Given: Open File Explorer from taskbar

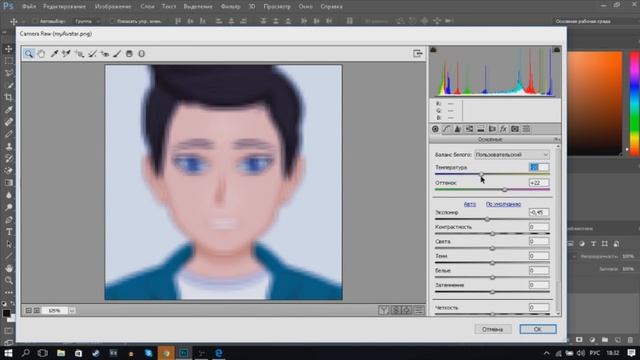Looking at the screenshot, I should tap(61, 353).
